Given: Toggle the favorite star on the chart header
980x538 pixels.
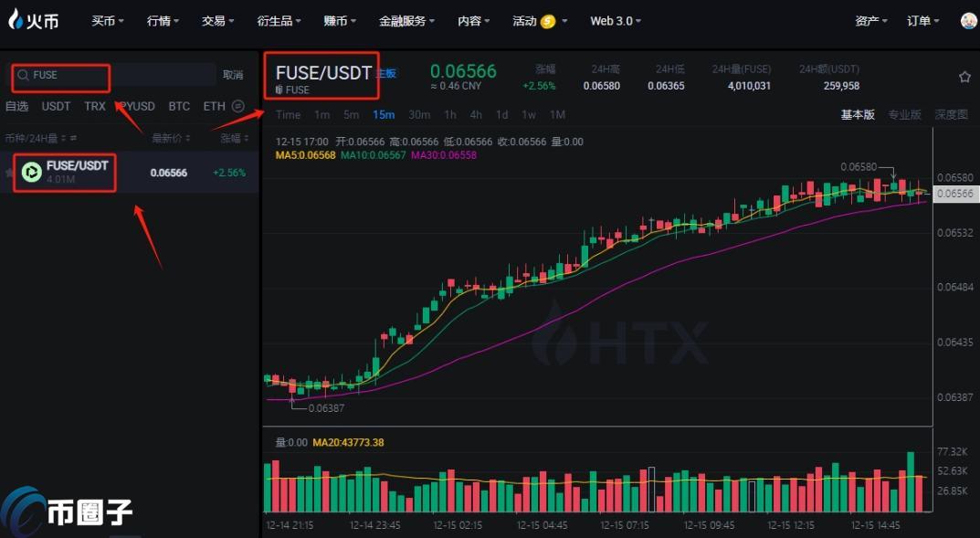Looking at the screenshot, I should (x=964, y=77).
